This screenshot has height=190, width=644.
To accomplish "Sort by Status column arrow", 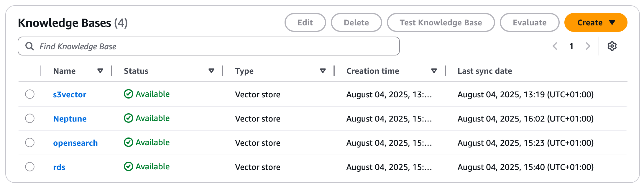I will 211,71.
